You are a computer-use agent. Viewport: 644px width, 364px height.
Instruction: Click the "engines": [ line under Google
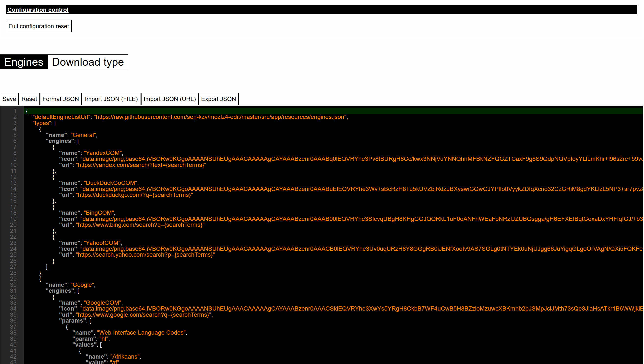(x=62, y=291)
